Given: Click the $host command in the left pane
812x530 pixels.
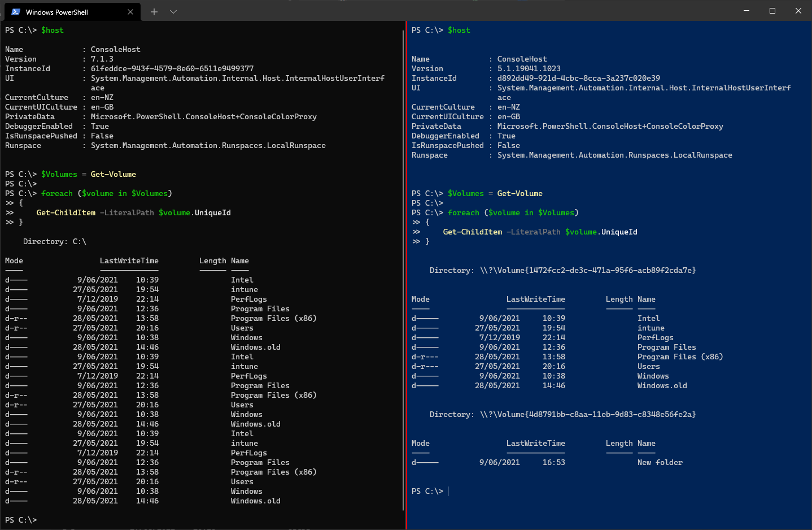Looking at the screenshot, I should point(53,30).
